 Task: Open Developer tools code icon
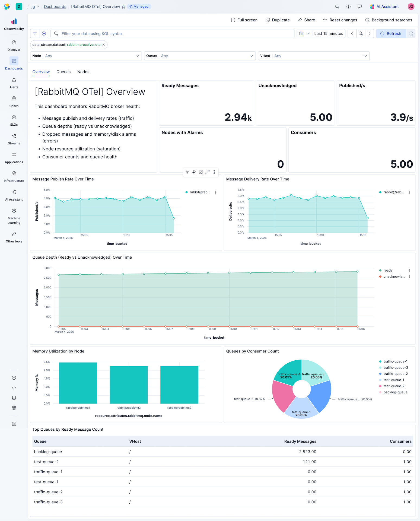click(x=14, y=388)
